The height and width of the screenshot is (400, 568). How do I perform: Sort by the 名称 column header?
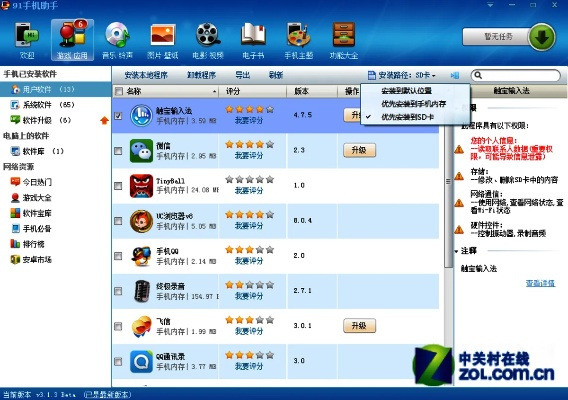pyautogui.click(x=166, y=91)
